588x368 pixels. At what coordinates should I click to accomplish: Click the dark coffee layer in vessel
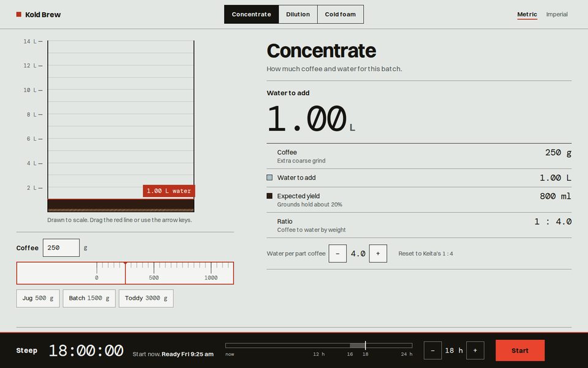(x=121, y=205)
